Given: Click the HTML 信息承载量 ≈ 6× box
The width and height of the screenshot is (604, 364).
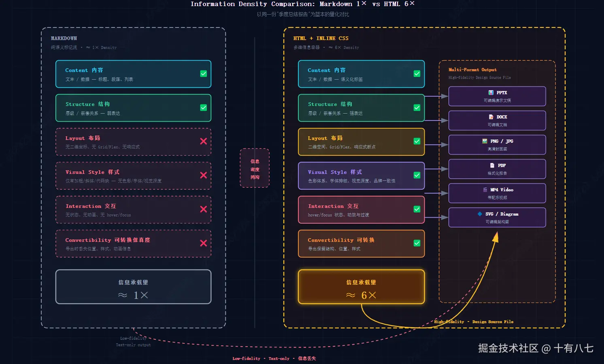Looking at the screenshot, I should click(x=361, y=287).
